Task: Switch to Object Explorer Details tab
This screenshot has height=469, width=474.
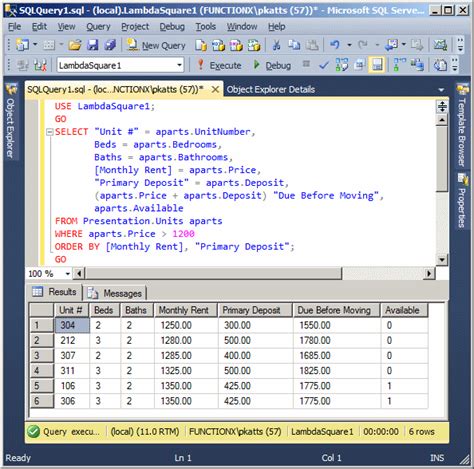Action: point(271,89)
